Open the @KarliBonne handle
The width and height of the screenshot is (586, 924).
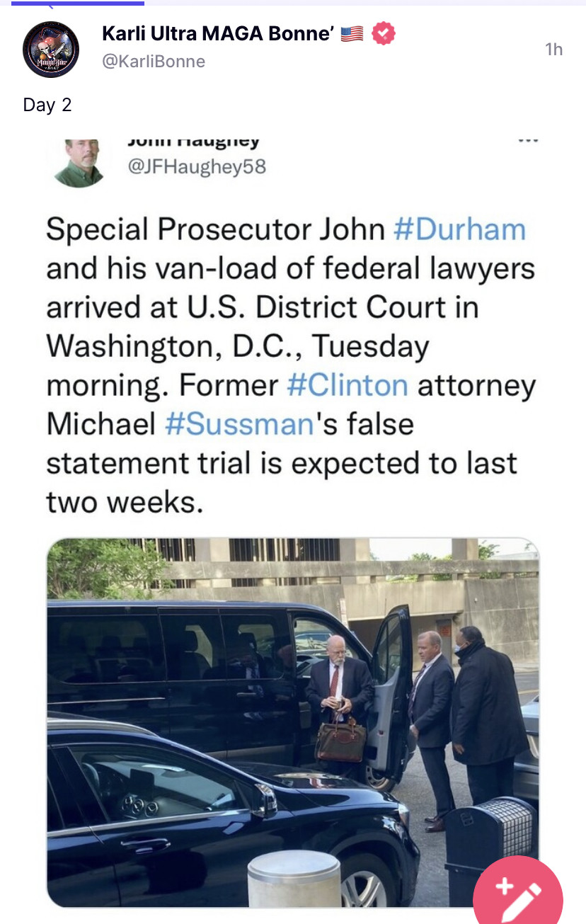point(154,62)
